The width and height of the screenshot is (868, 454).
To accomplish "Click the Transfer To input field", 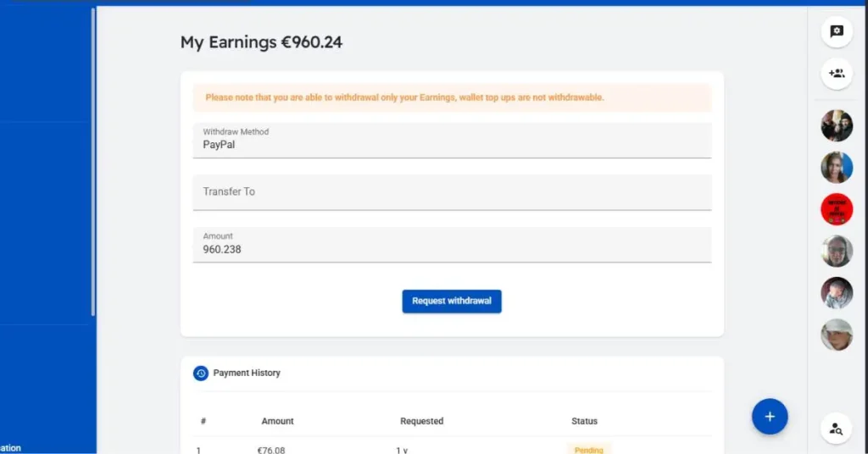I will (452, 192).
